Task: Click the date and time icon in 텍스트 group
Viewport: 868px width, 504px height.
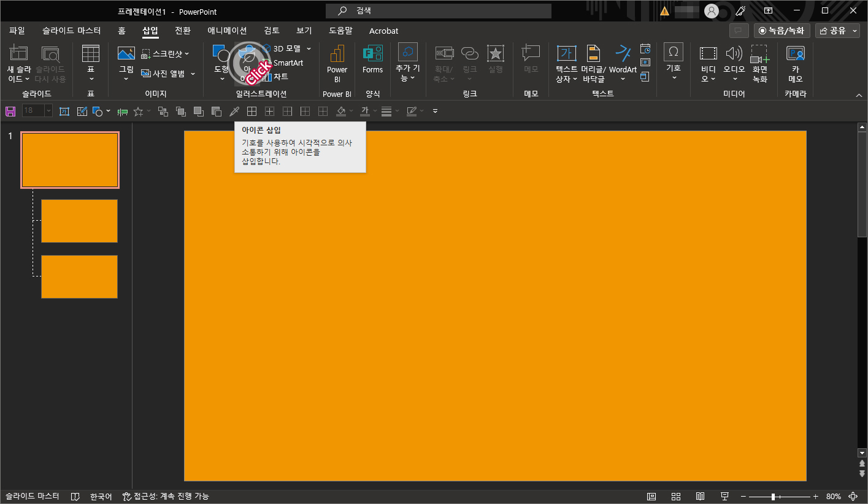Action: point(645,48)
